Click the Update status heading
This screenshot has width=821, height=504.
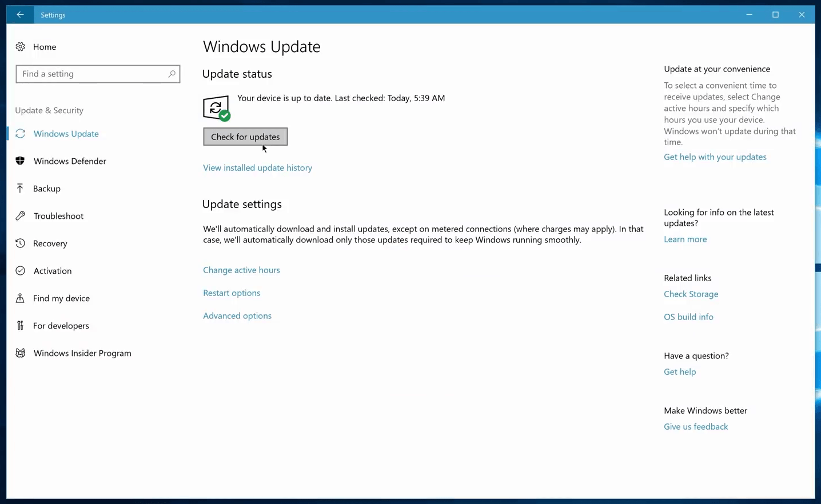(x=237, y=74)
